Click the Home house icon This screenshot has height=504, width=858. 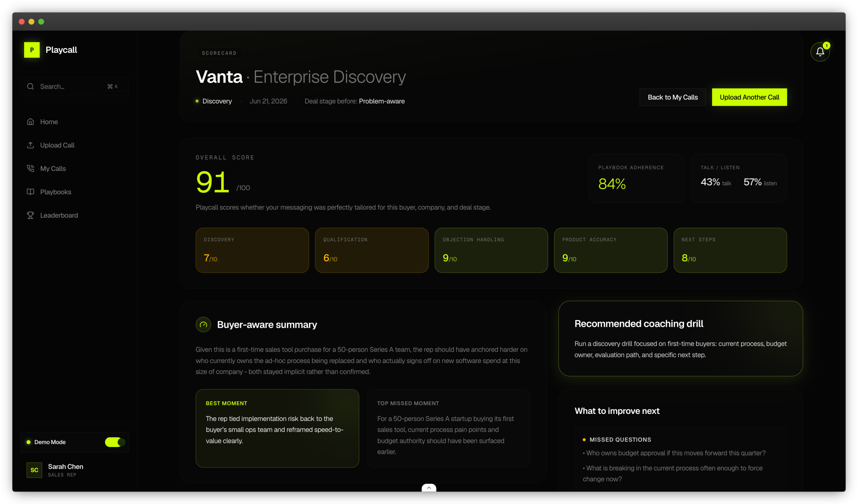coord(30,122)
